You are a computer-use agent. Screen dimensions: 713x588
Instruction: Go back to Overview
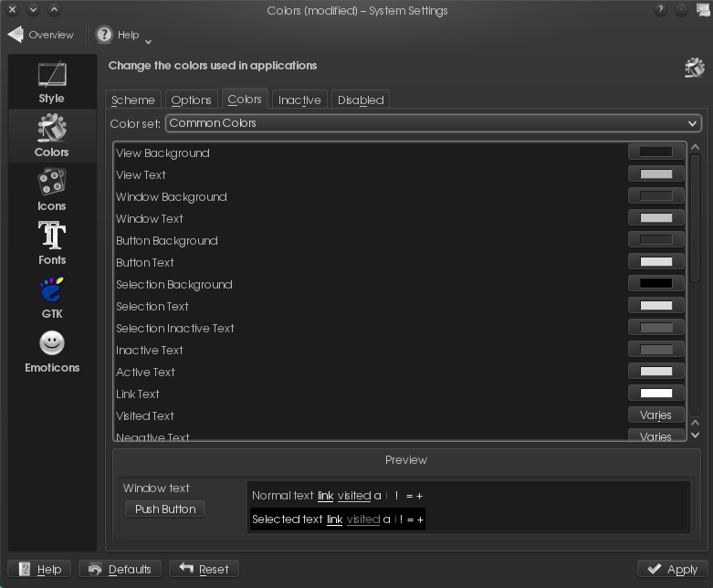(x=41, y=35)
